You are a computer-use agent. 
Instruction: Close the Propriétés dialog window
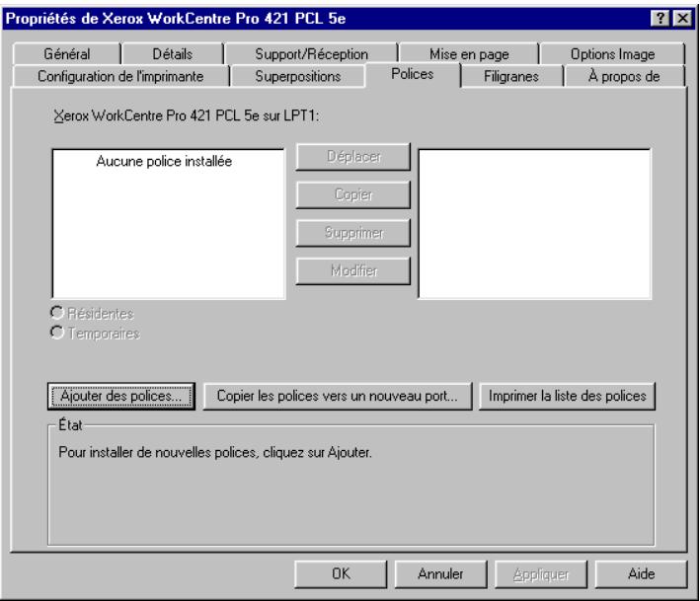682,19
